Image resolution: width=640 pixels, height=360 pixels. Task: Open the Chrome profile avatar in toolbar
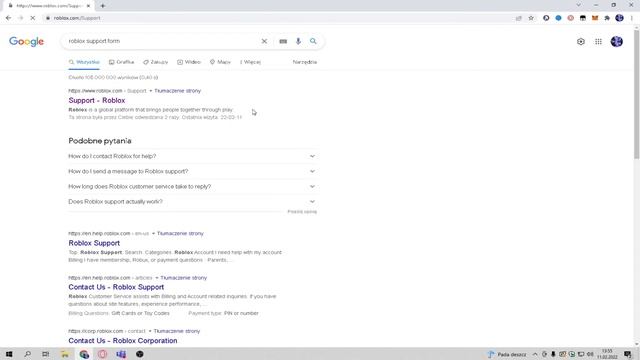620,18
